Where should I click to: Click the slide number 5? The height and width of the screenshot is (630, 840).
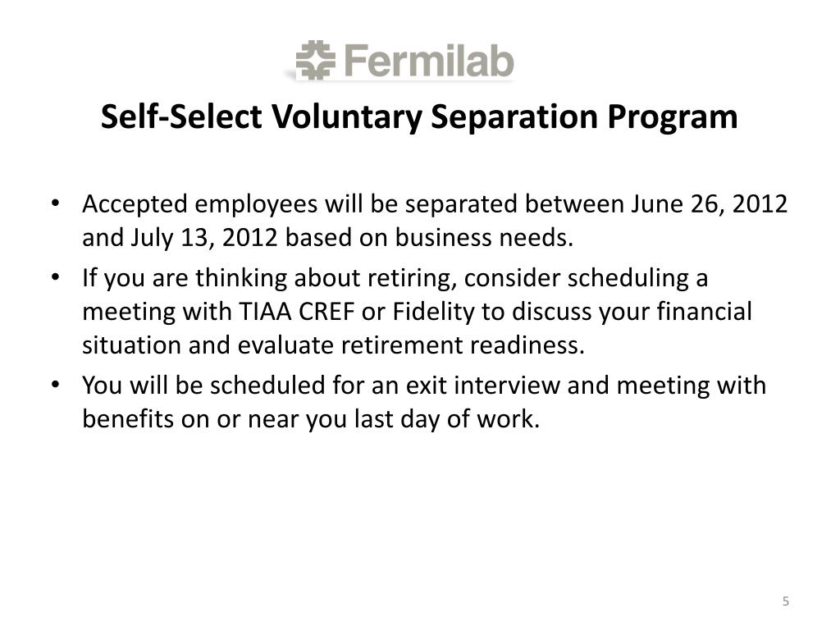785,601
